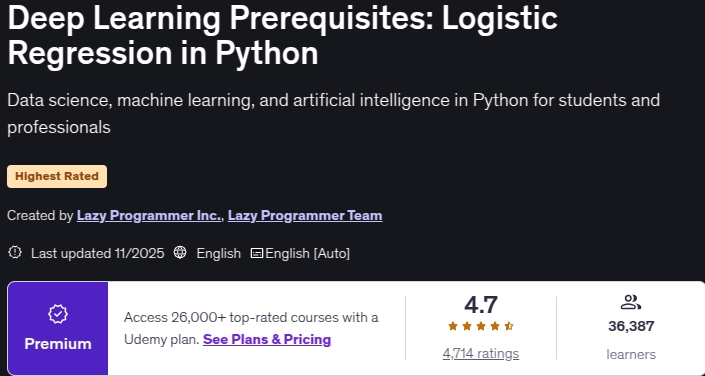Click the closed captions icon
705x376 pixels.
click(257, 253)
